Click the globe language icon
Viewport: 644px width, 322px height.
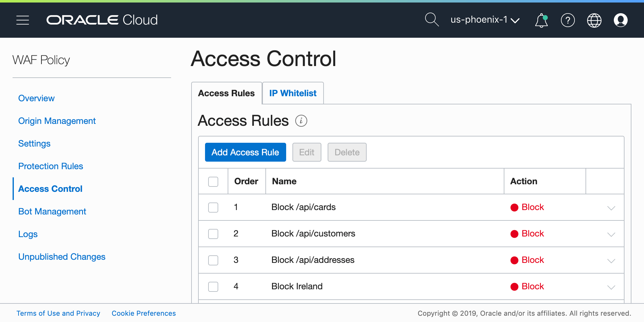[x=594, y=20]
